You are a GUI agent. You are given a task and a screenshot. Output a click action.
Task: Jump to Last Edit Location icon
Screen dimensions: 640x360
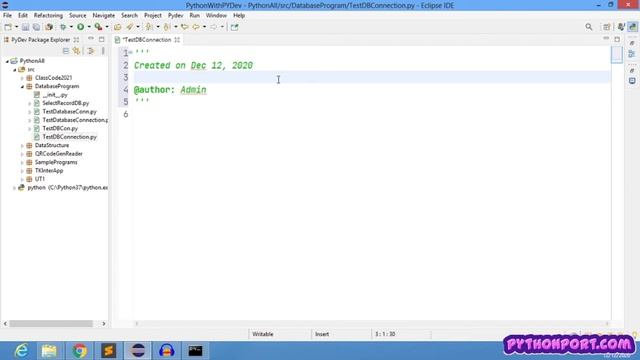[184, 27]
